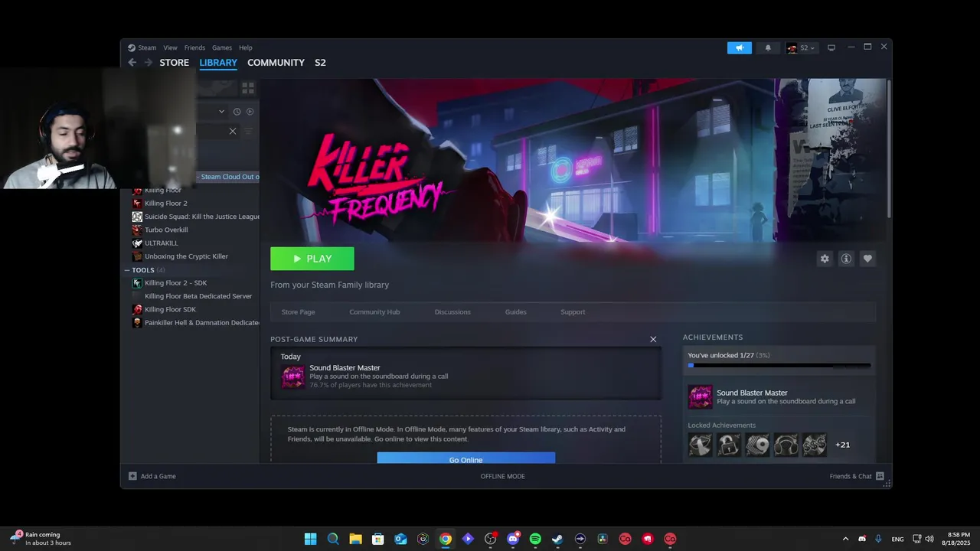The image size is (980, 551).
Task: Open the Store Page link
Action: [x=298, y=312]
